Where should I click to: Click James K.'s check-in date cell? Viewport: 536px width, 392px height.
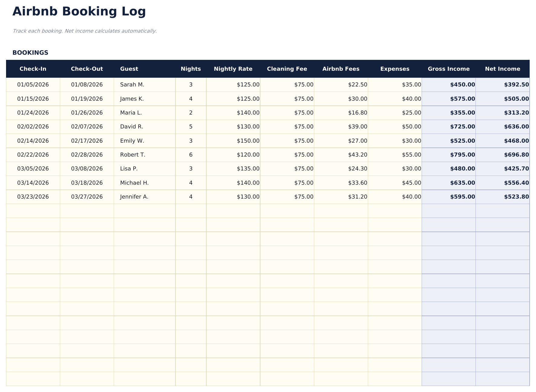(x=33, y=99)
